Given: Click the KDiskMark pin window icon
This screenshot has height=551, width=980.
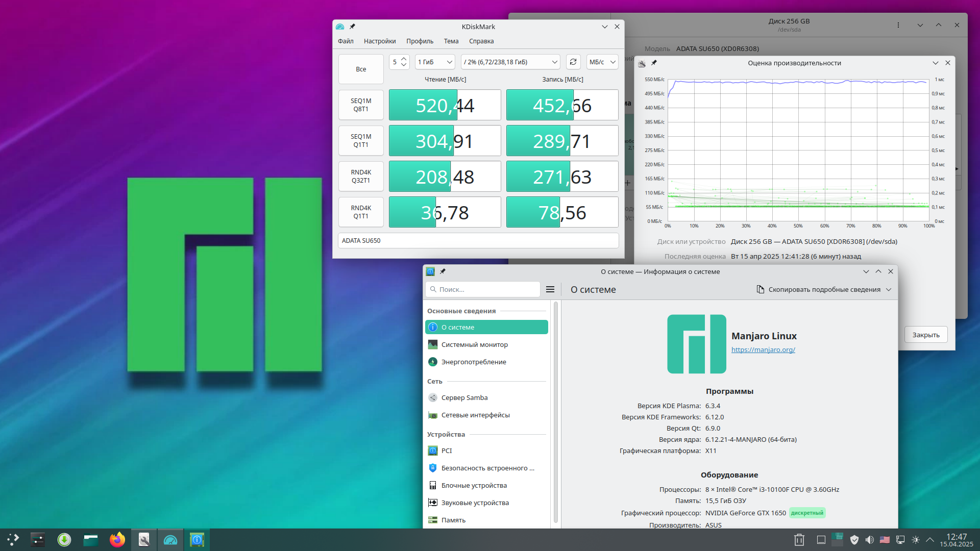Looking at the screenshot, I should (352, 27).
